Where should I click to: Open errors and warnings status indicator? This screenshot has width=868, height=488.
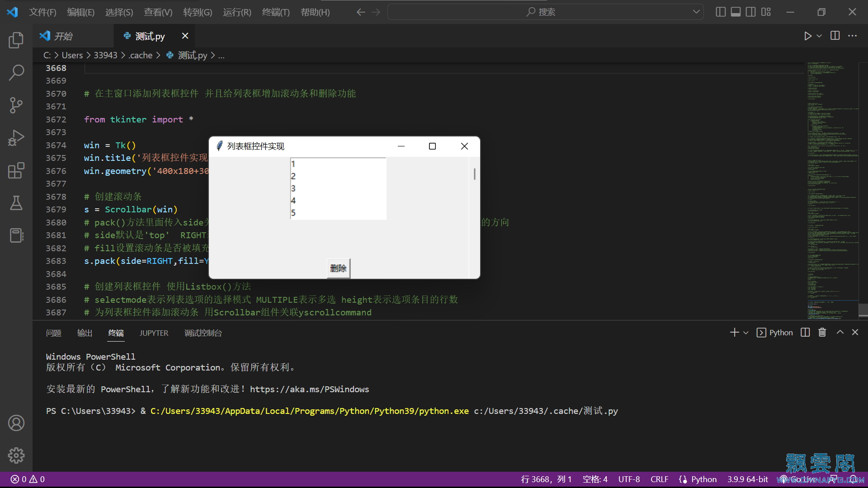(28, 479)
